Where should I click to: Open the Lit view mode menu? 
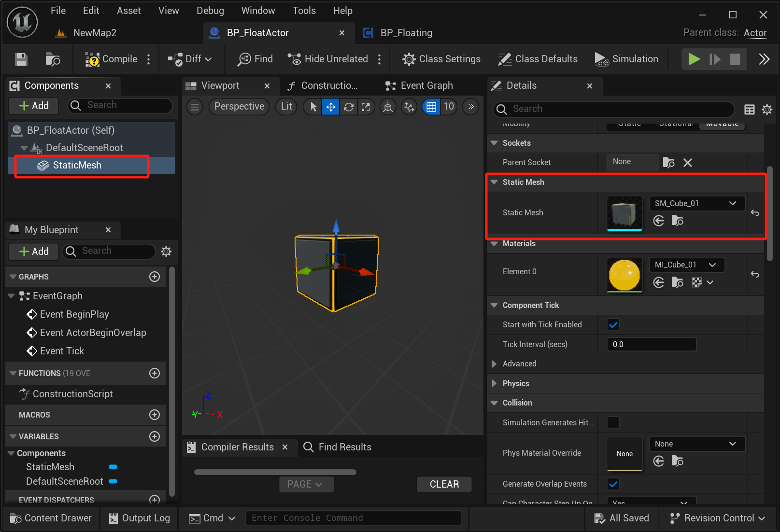coord(286,107)
